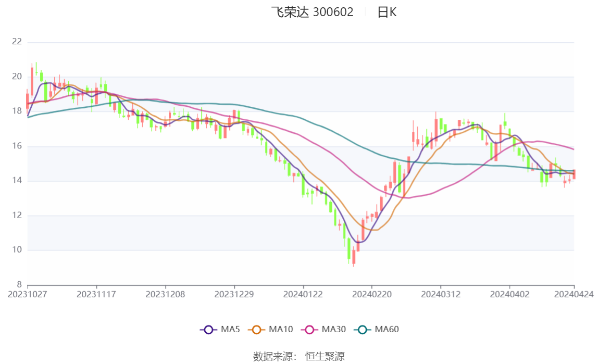598x364 pixels.
Task: Click the MA10 orange legend circle marker
Action: [x=256, y=330]
